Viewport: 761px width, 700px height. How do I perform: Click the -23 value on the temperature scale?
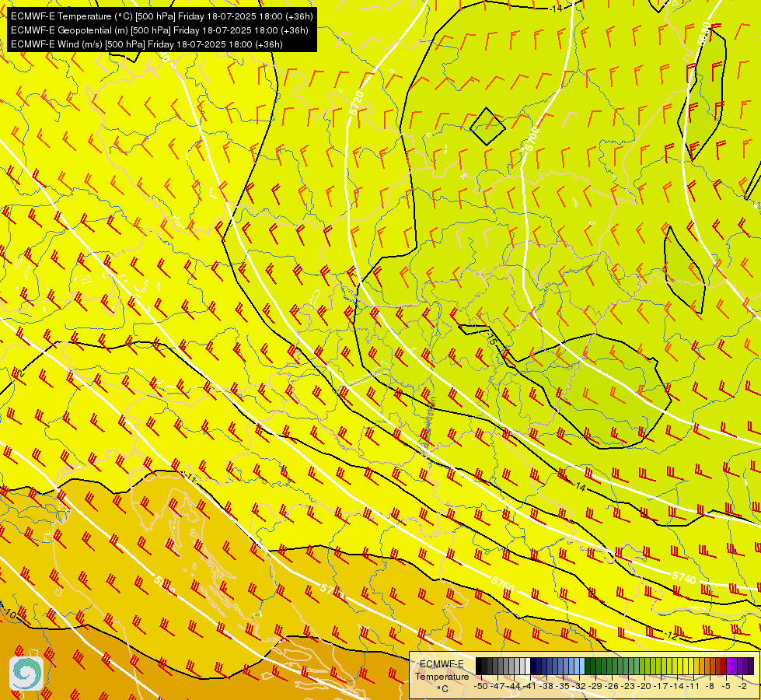click(x=628, y=687)
